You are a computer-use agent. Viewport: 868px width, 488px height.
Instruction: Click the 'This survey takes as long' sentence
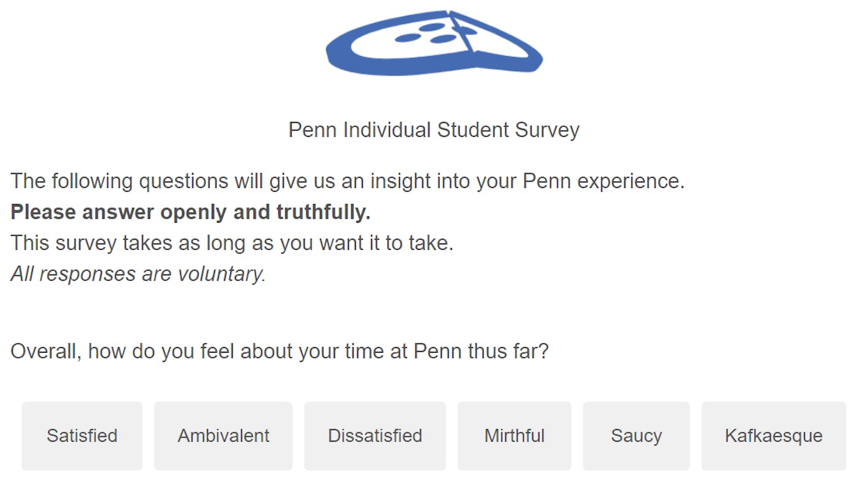pos(231,243)
